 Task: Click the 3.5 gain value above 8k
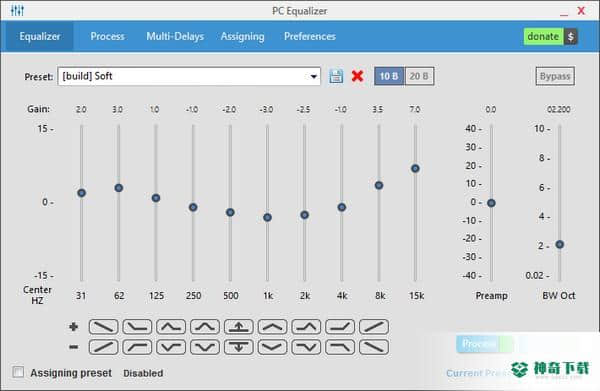(x=378, y=110)
